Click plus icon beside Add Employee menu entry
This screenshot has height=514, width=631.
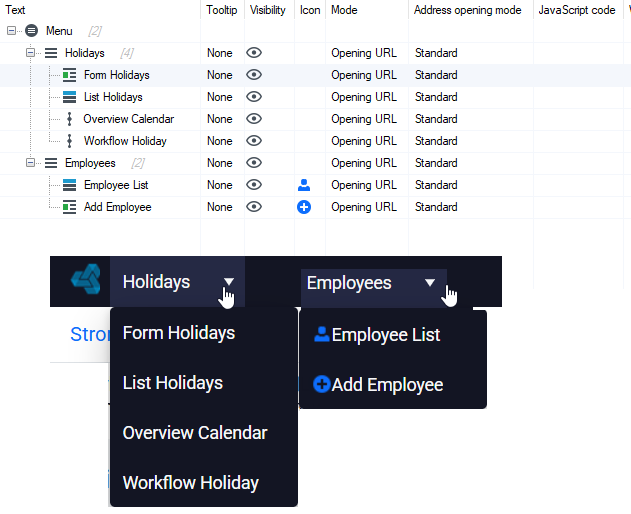pos(322,384)
